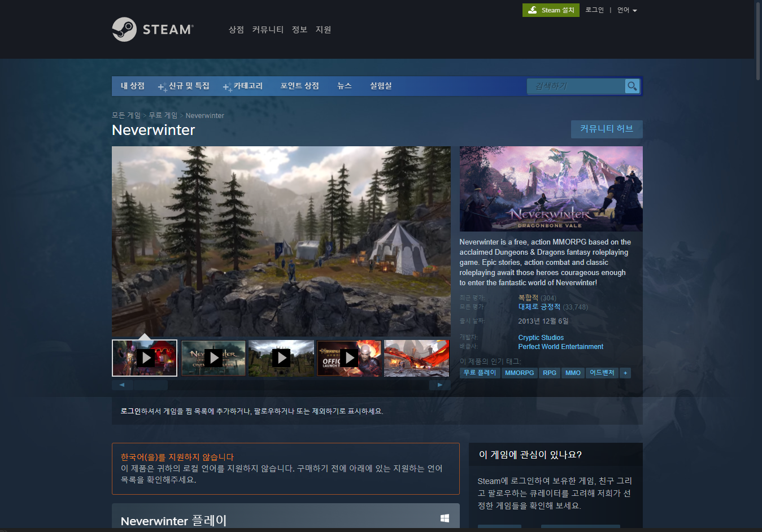762x532 pixels.
Task: Click the Neverwinter 플레이 heading
Action: (174, 520)
